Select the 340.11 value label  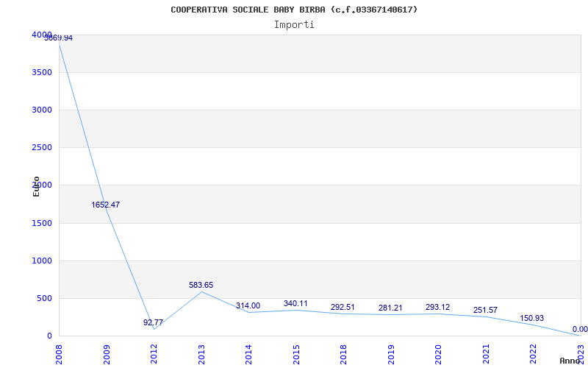point(295,303)
